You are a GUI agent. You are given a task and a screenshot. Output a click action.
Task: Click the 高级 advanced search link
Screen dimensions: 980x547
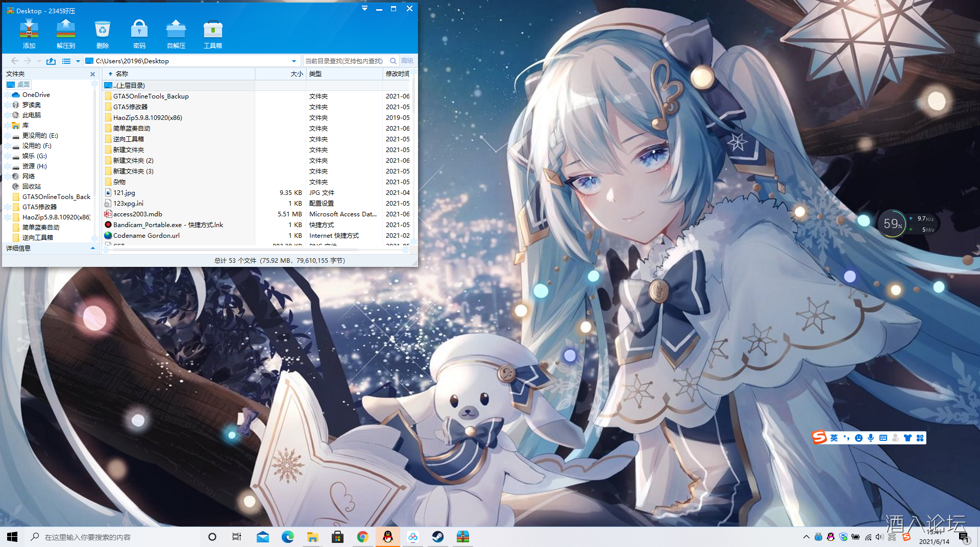(x=407, y=61)
